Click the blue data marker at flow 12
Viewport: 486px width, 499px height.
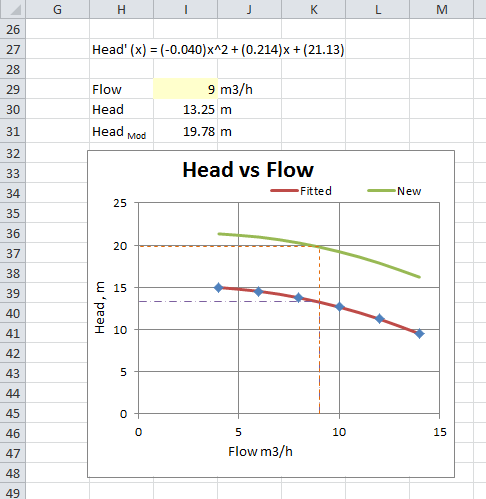tap(379, 319)
